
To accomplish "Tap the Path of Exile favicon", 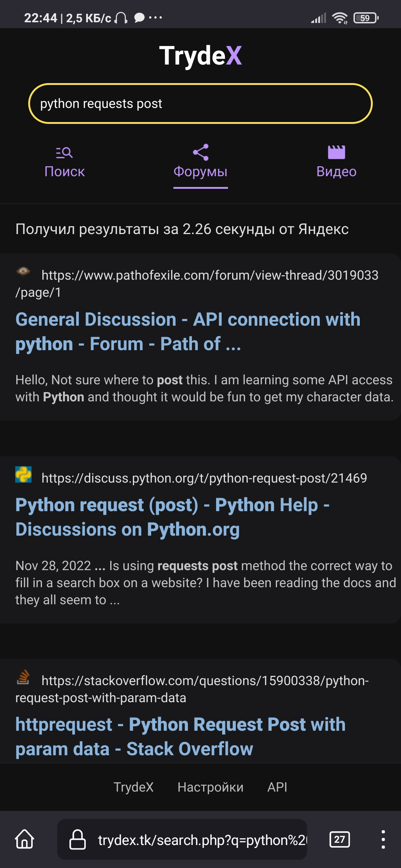I will (x=23, y=272).
